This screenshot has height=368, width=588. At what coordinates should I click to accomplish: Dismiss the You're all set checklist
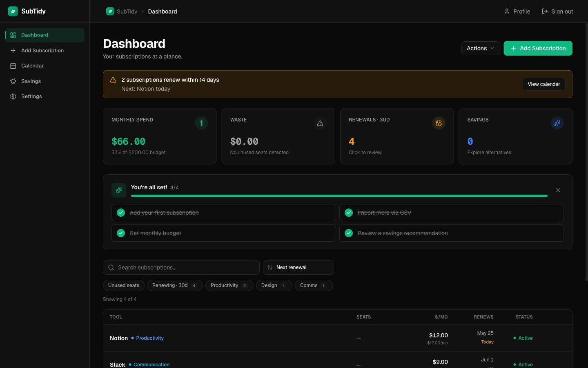pos(558,190)
